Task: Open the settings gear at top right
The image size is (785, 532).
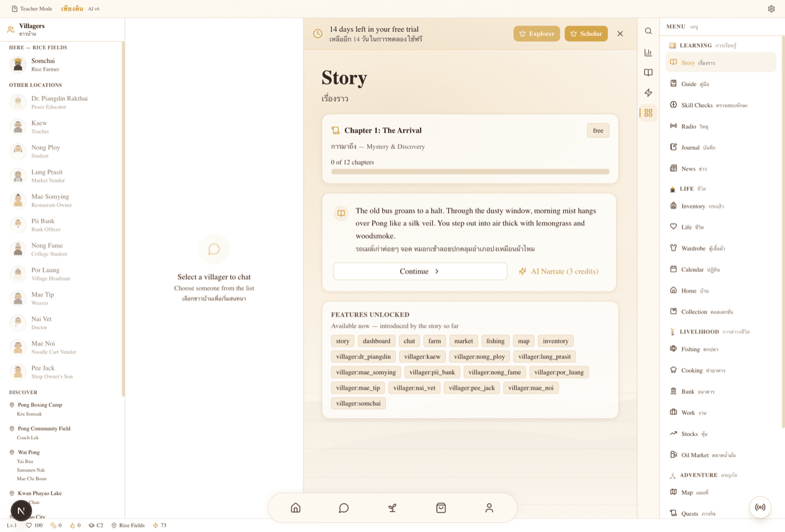Action: tap(771, 8)
